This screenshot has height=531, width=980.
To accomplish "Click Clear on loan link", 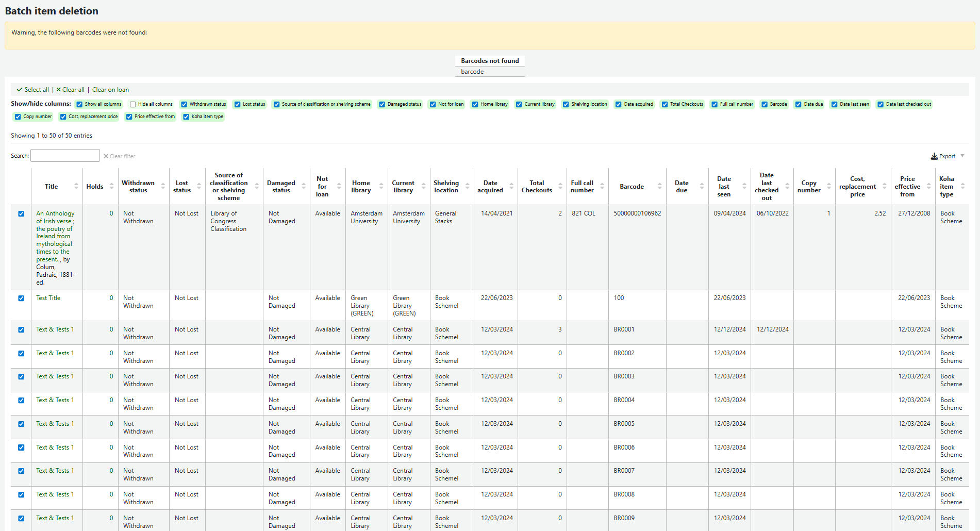I will 110,90.
